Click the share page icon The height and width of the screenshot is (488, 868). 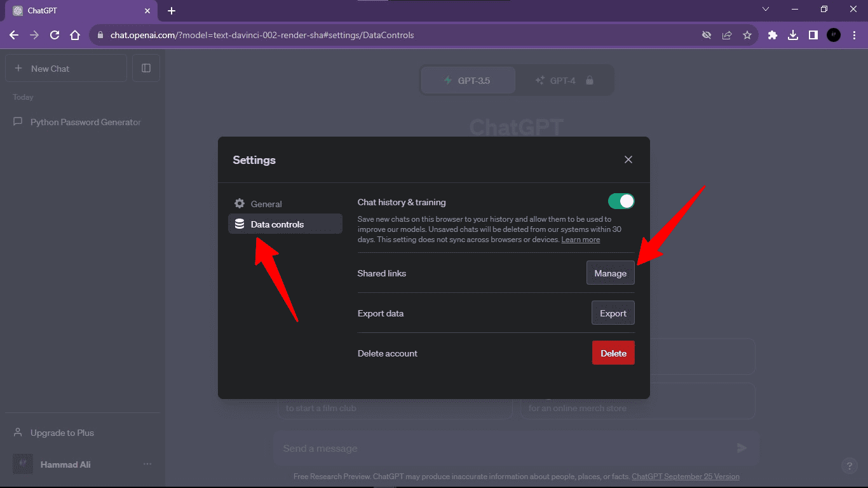click(x=727, y=35)
